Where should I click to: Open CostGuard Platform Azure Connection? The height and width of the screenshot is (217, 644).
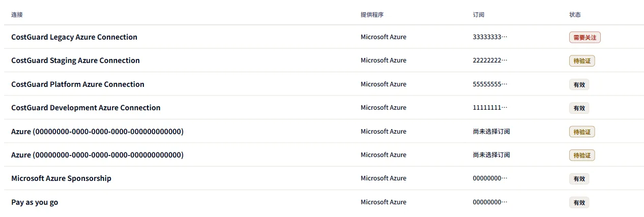pos(78,84)
